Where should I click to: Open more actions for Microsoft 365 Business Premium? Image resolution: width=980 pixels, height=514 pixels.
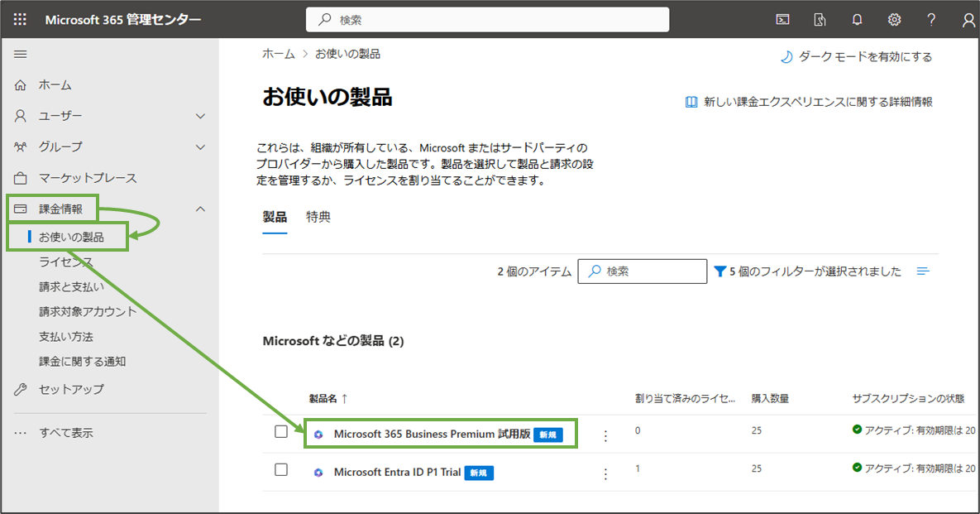pos(605,436)
